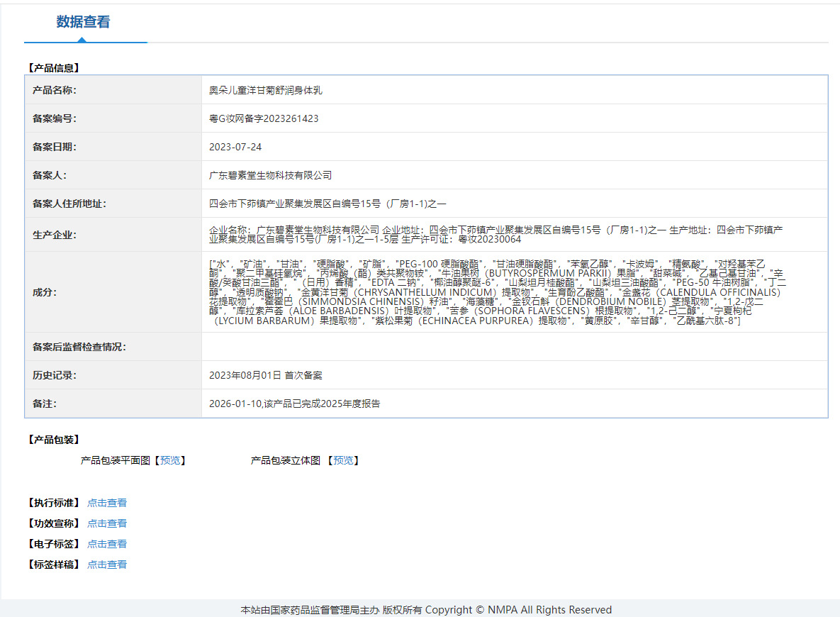Preview the 产品包装立体图 image

[x=343, y=460]
